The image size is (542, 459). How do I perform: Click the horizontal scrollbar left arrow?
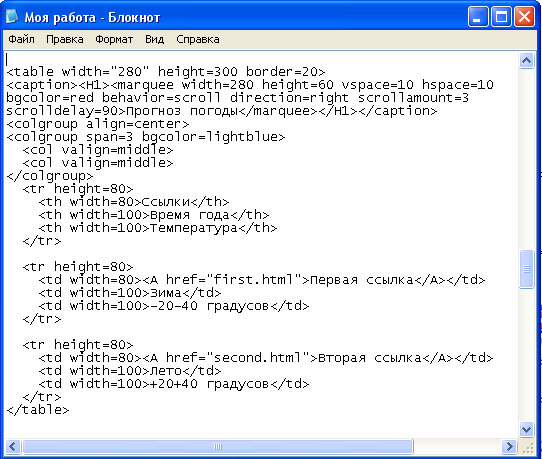coord(13,446)
